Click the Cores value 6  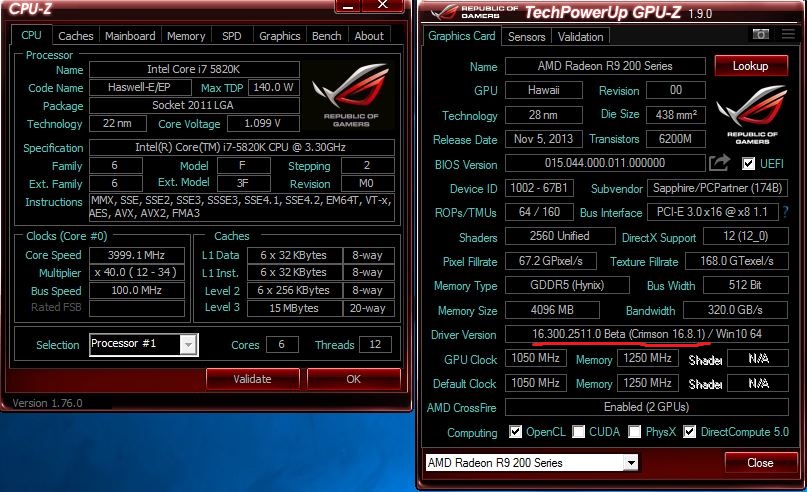pyautogui.click(x=282, y=344)
